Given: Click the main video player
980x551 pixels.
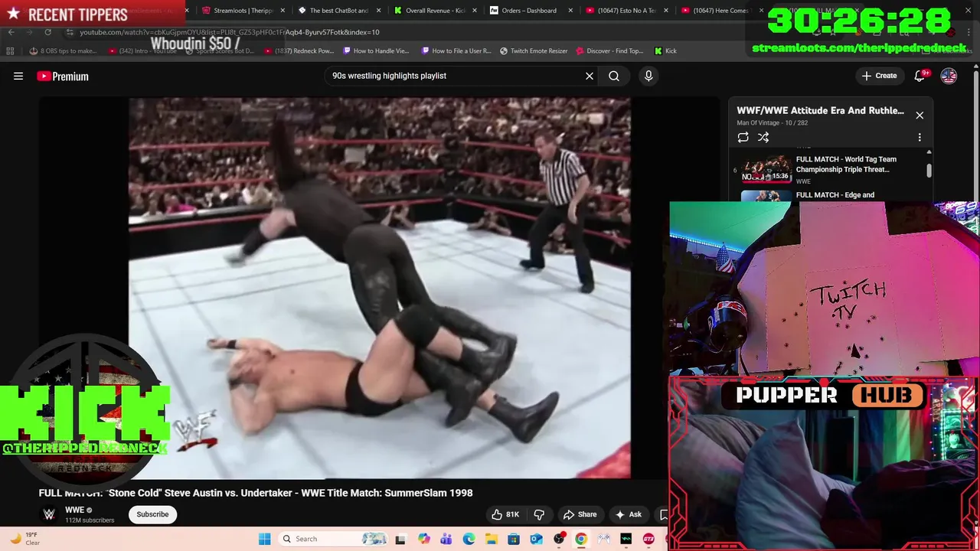Looking at the screenshot, I should [x=379, y=288].
